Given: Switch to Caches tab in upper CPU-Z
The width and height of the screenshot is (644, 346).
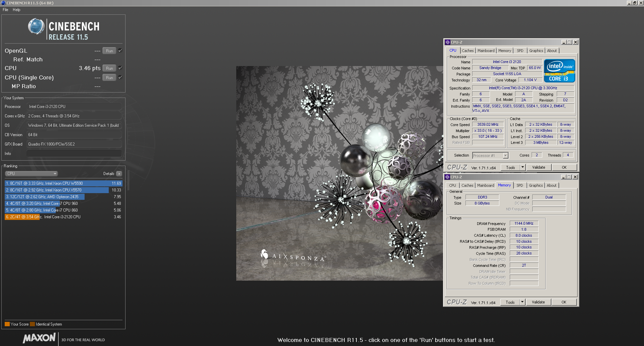Looking at the screenshot, I should (468, 51).
